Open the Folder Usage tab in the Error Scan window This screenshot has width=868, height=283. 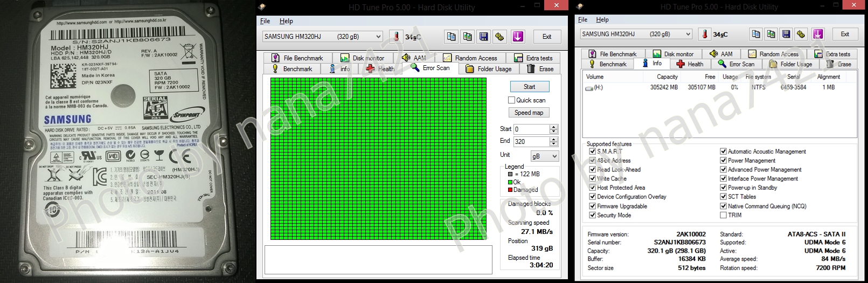click(x=489, y=69)
